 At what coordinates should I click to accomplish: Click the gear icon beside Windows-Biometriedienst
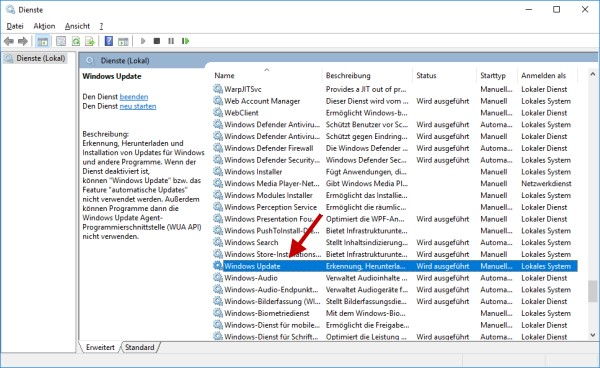[x=218, y=313]
